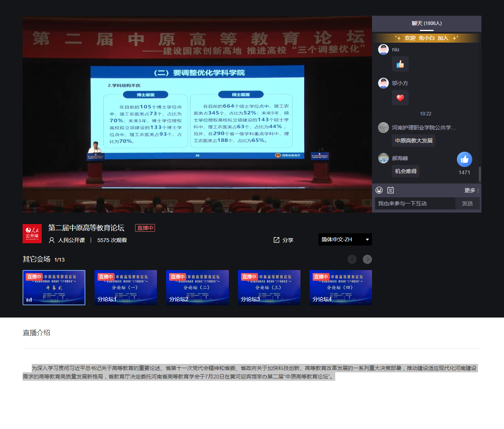Open the 分论坛4 live stream thumbnail
The height and width of the screenshot is (429, 504).
341,287
